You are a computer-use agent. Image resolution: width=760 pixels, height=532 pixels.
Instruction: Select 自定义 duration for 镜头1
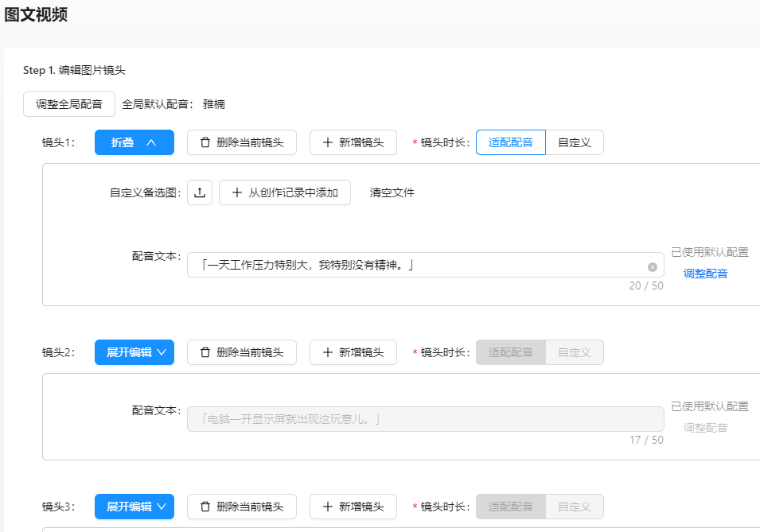[575, 142]
